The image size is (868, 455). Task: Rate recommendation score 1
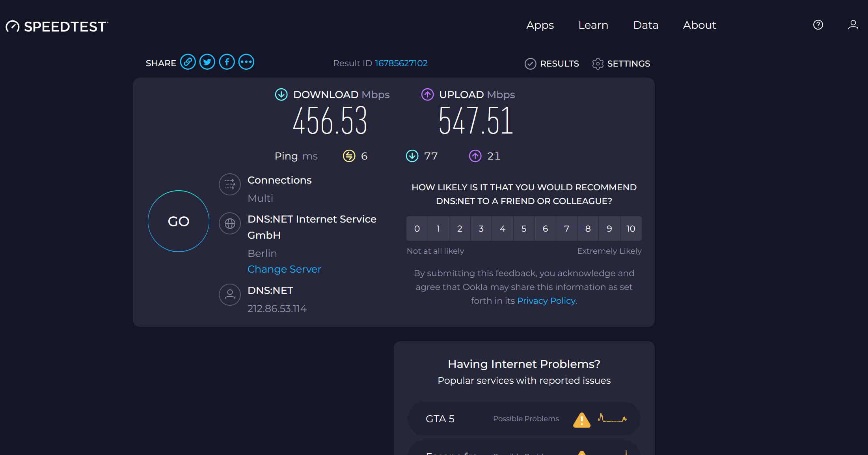(438, 228)
